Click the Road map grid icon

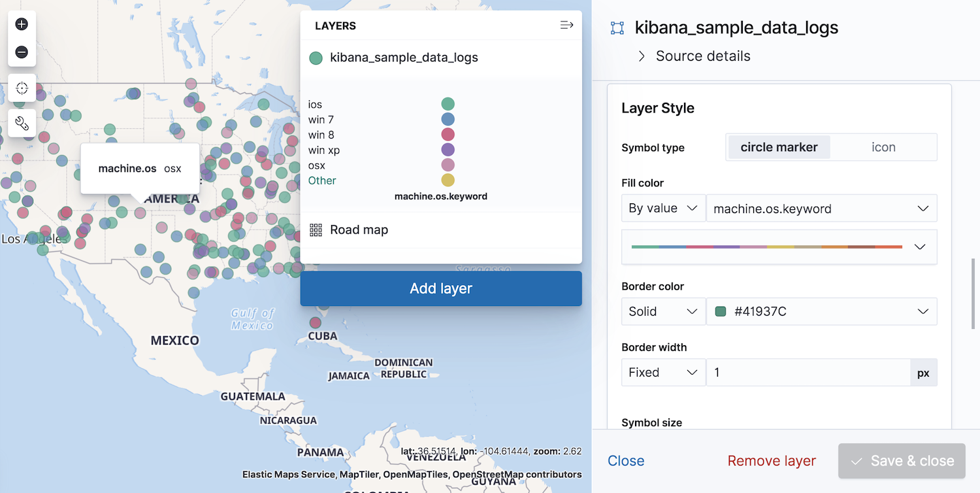point(316,229)
